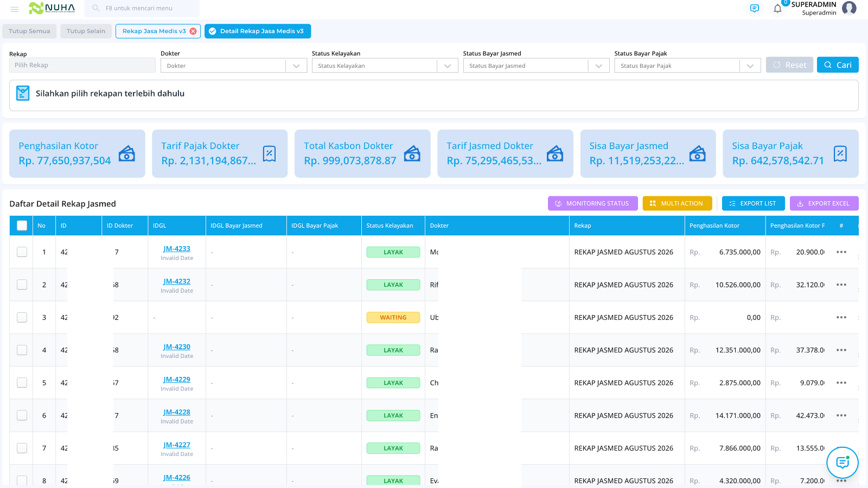Open the chat messages icon in header
Screen dimensions: 868x488
(x=754, y=8)
